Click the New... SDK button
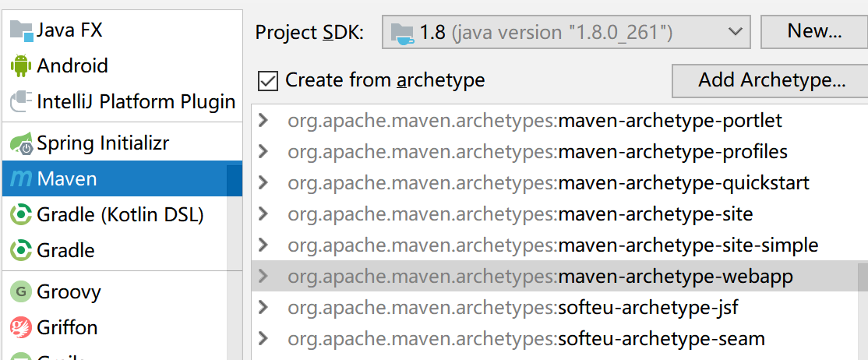The width and height of the screenshot is (868, 360). click(x=814, y=31)
